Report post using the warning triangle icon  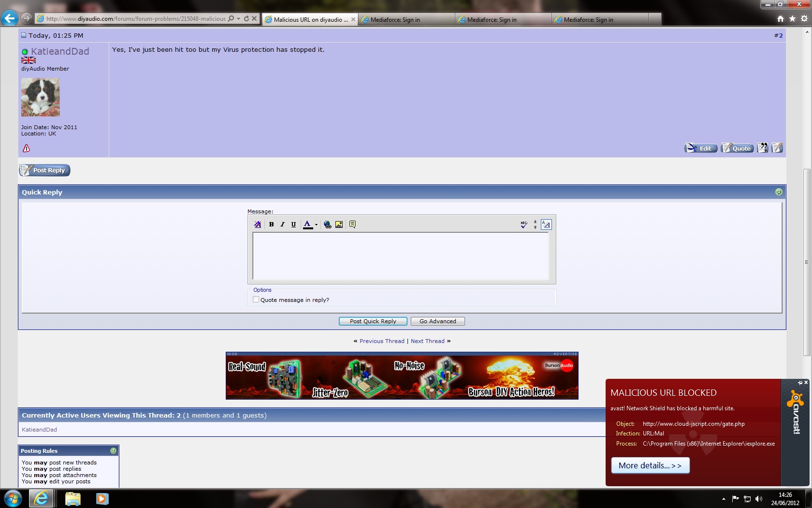coord(27,149)
